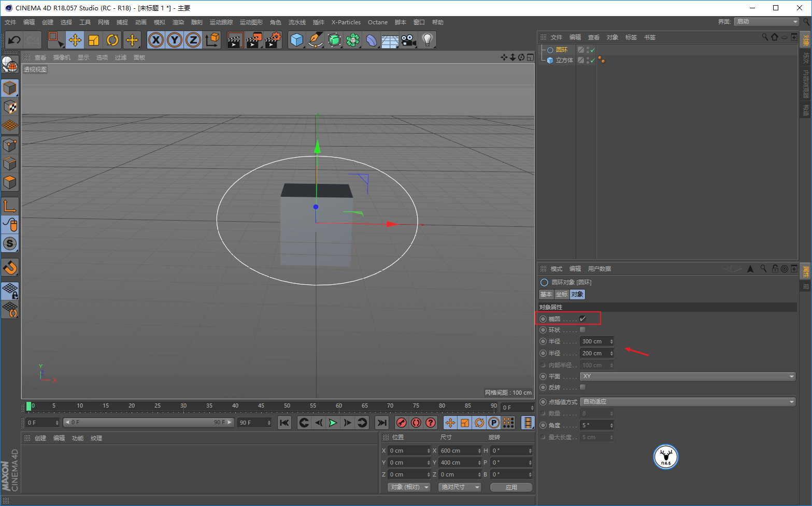Viewport: 812px width, 506px height.
Task: Click the Go to Start button
Action: pyautogui.click(x=284, y=423)
